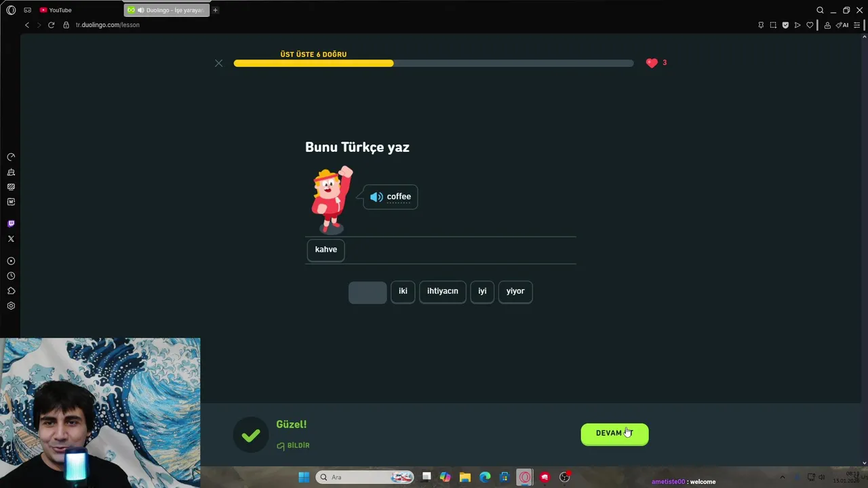Open Twitch in the sidebar
Viewport: 868px width, 488px height.
(11, 224)
